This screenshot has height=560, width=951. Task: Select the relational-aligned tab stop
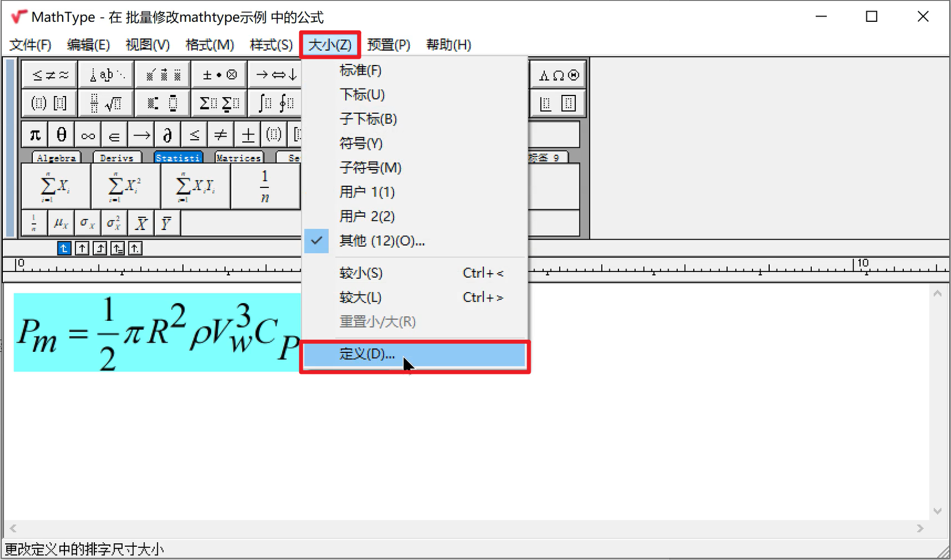pyautogui.click(x=117, y=248)
